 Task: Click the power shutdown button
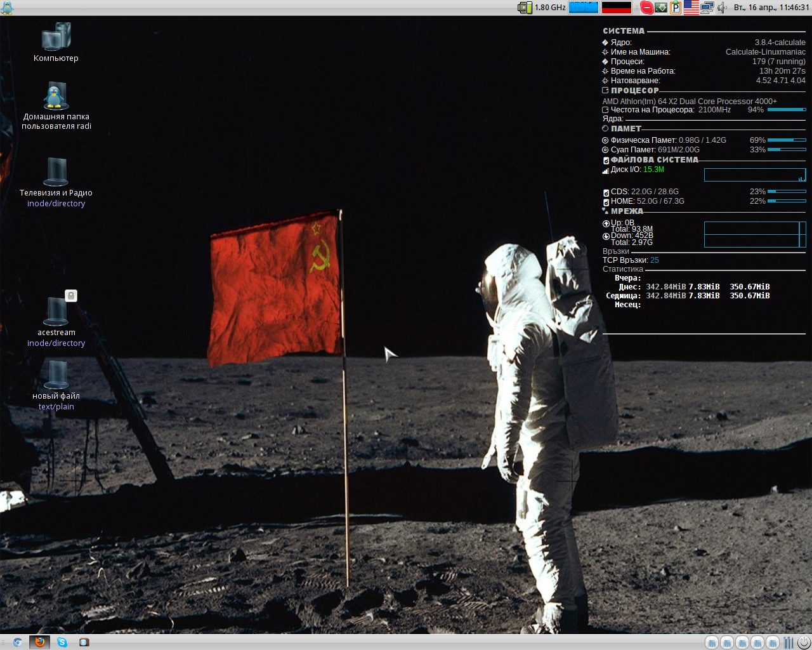point(804,642)
